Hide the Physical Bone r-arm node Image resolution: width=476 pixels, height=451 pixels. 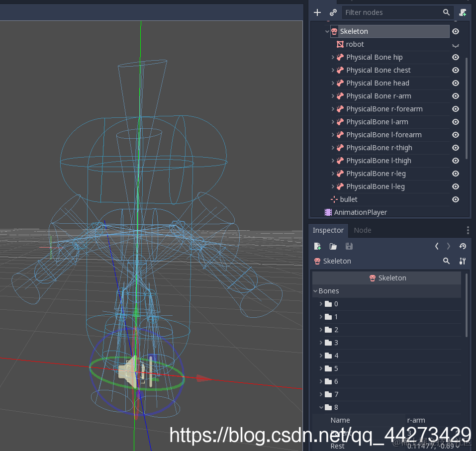[455, 96]
